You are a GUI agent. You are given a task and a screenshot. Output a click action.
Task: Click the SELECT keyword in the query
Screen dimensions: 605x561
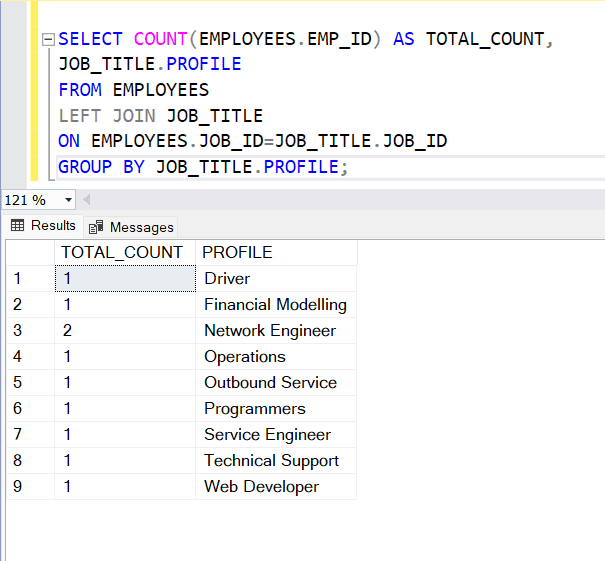[90, 39]
